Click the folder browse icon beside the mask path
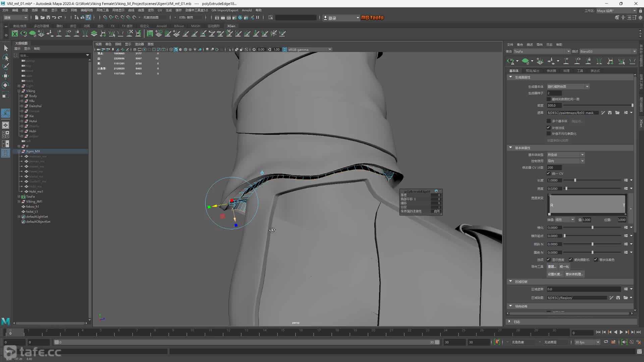 (617, 113)
